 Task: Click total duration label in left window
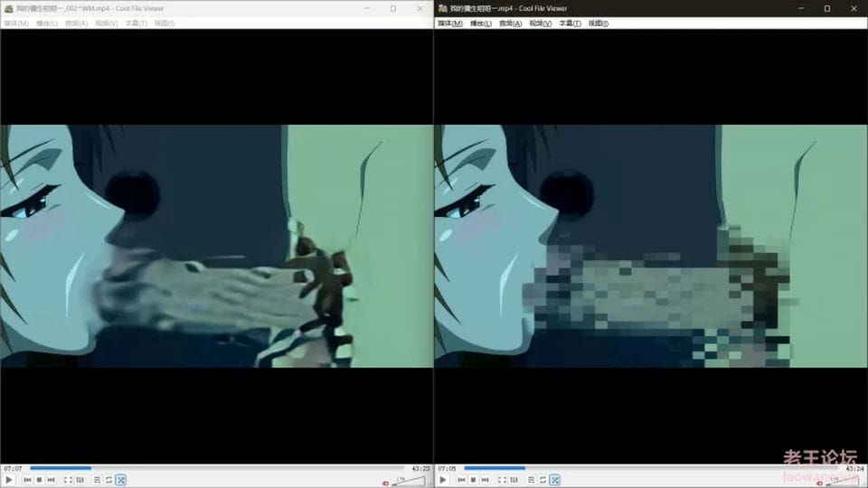click(x=420, y=468)
